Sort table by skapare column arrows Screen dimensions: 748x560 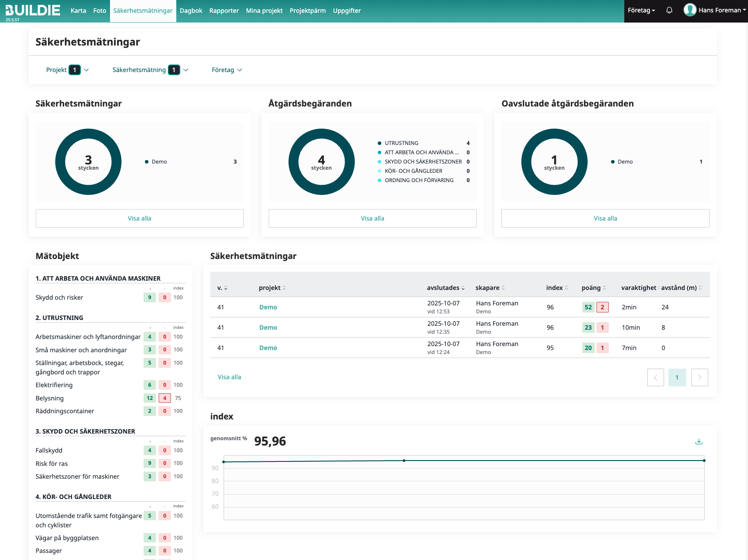click(503, 288)
